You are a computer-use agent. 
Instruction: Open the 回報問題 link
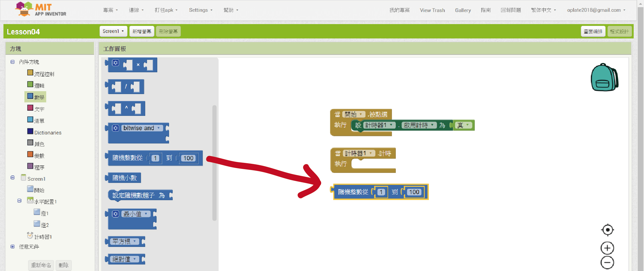click(511, 10)
